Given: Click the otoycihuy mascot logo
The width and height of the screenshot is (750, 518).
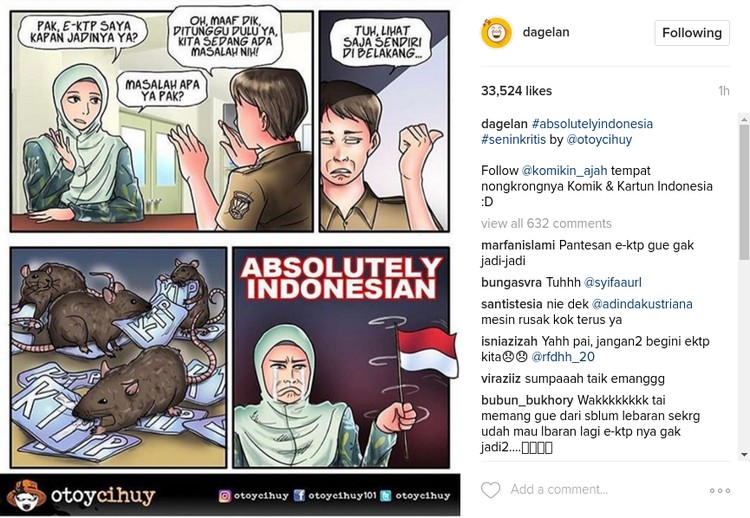Looking at the screenshot, I should pyautogui.click(x=27, y=496).
